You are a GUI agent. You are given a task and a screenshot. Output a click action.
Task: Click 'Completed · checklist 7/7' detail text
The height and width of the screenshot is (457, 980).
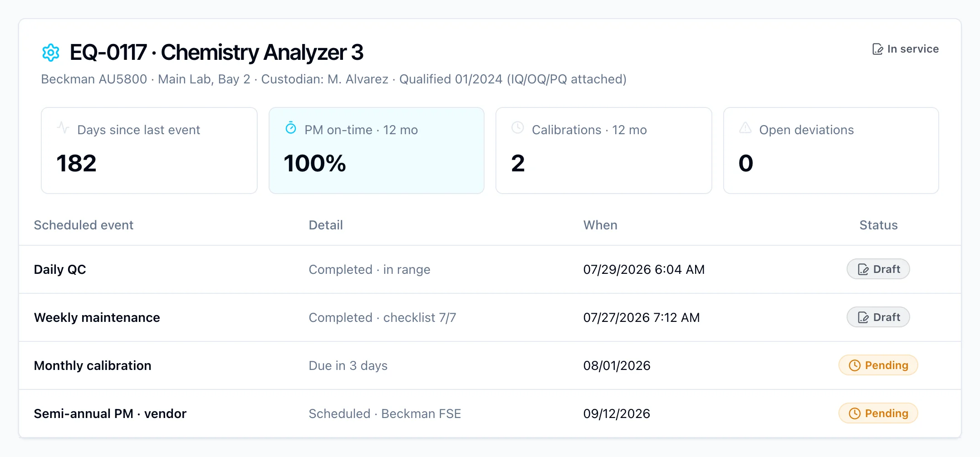pos(382,318)
